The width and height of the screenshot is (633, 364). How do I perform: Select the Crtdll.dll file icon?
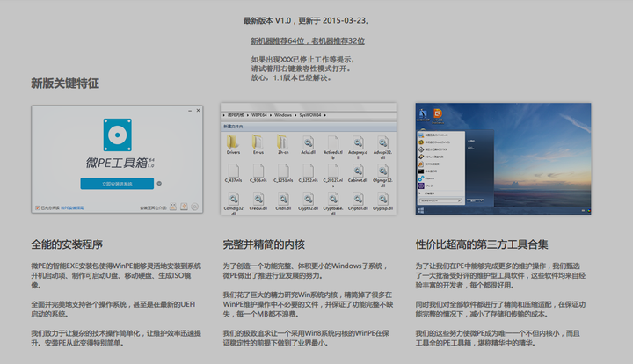pos(283,199)
